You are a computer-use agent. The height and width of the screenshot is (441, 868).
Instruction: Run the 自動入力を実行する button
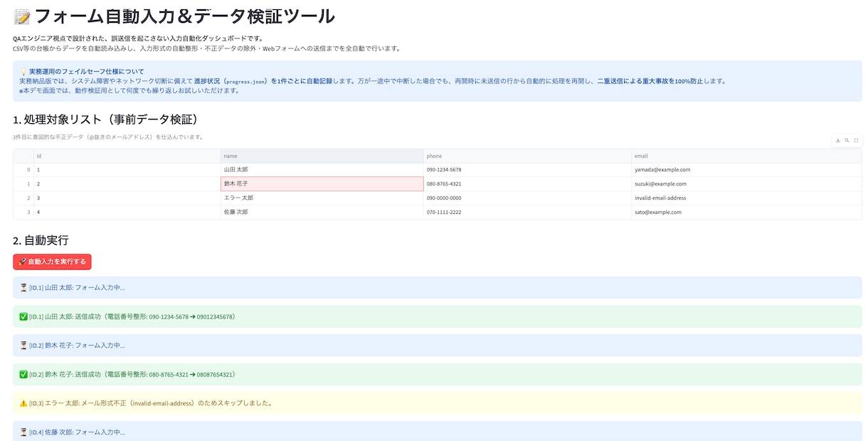52,262
